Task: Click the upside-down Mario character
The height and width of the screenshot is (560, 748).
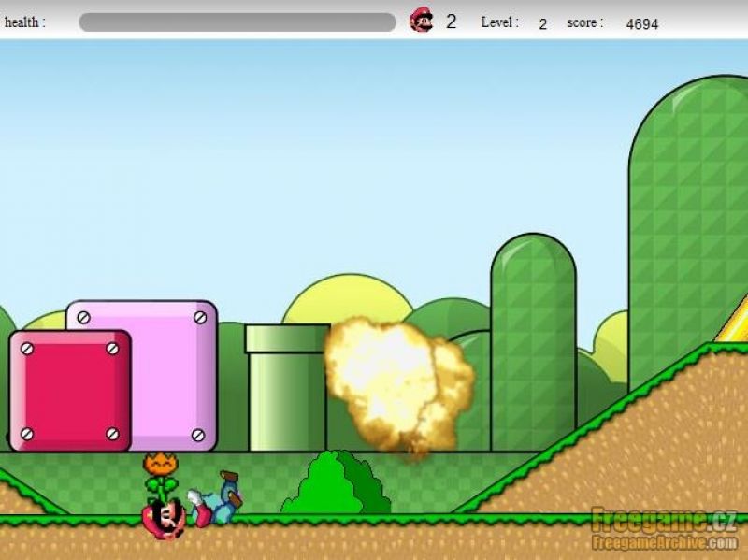Action: coord(164,519)
